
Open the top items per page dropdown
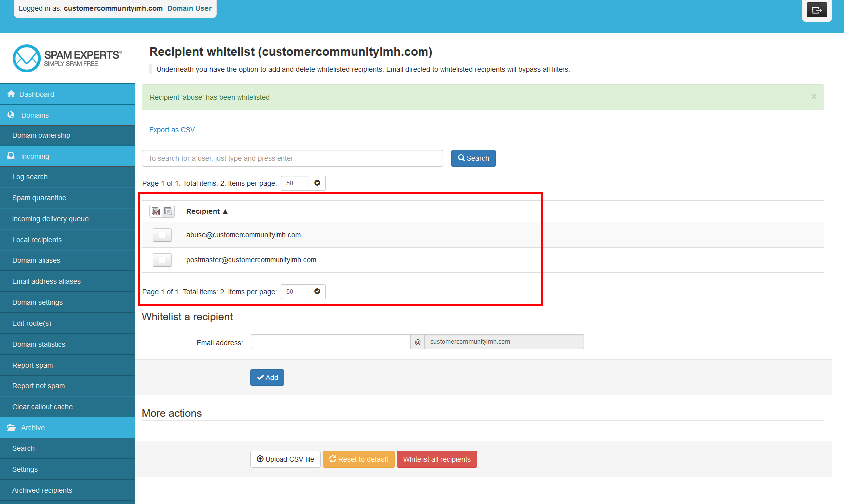click(x=317, y=183)
